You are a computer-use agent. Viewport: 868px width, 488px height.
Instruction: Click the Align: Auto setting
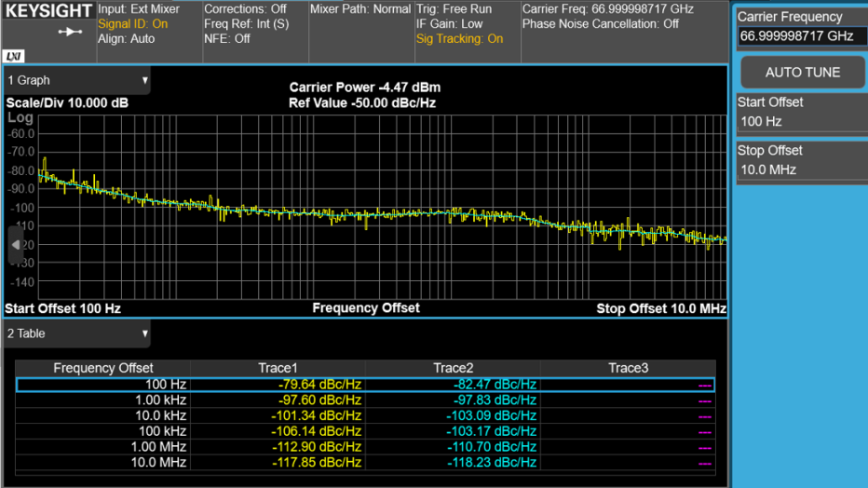tap(127, 39)
